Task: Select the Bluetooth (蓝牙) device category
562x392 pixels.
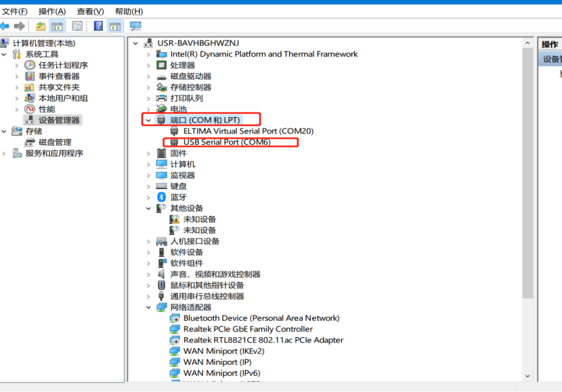Action: [178, 197]
